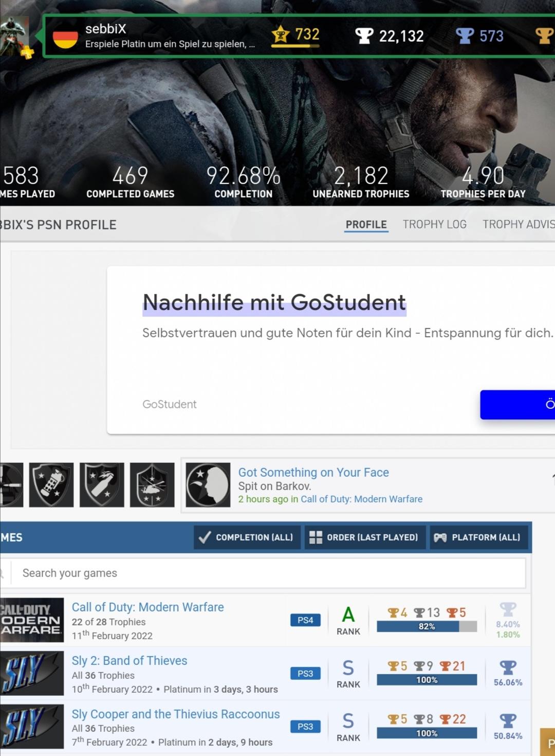Click bronze trophy count 22 in Sly Cooper
The height and width of the screenshot is (756, 555).
coord(453,719)
